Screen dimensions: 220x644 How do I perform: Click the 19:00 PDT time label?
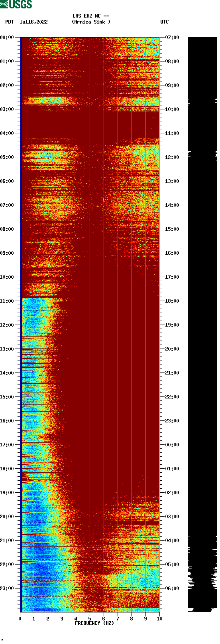(x=7, y=492)
